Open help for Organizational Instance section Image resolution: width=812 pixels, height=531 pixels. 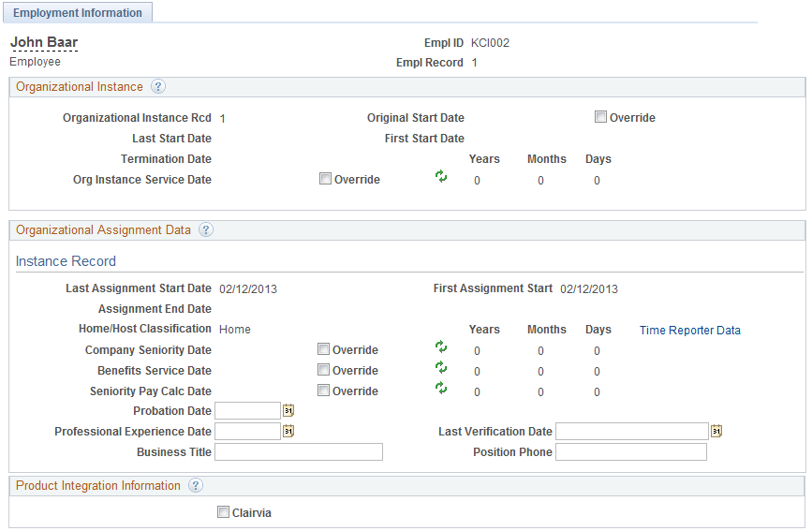pos(158,86)
